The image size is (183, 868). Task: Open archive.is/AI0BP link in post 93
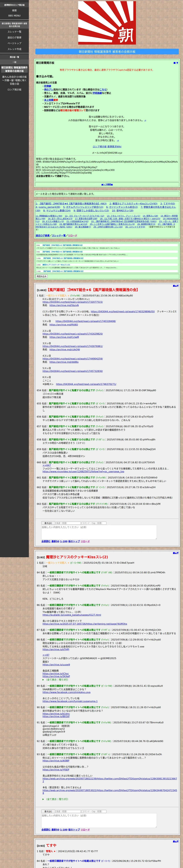point(56,761)
